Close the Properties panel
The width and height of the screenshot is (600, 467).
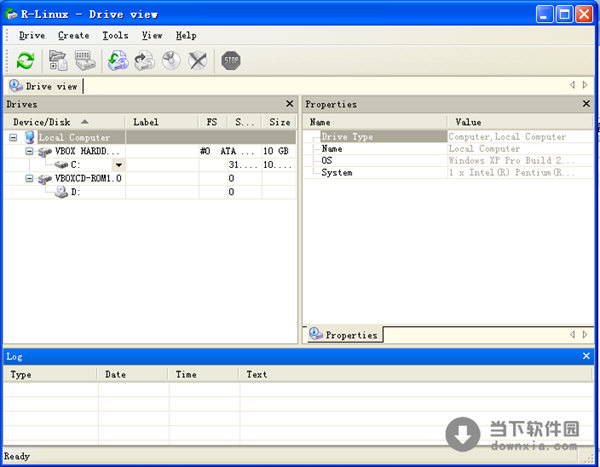coord(586,104)
